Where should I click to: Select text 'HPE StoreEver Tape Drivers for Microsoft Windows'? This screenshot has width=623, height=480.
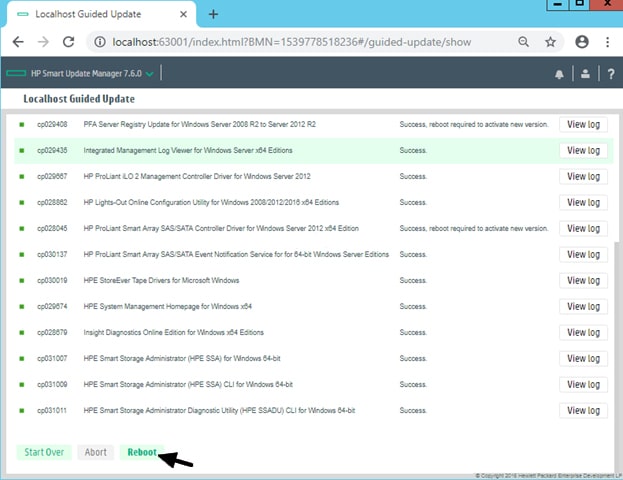[161, 281]
